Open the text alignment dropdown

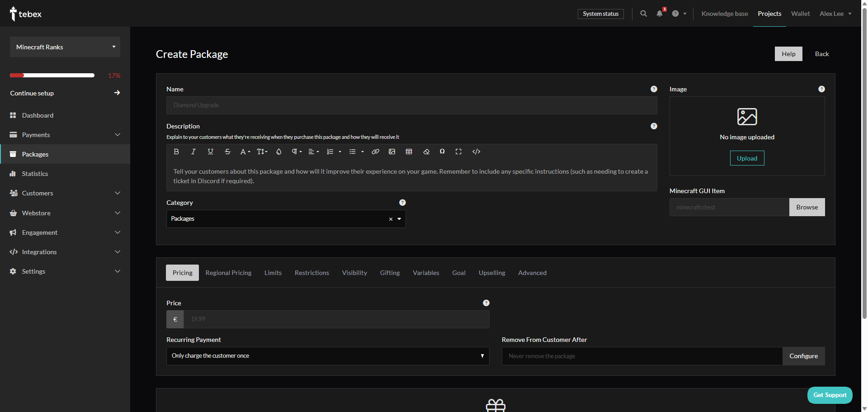314,152
